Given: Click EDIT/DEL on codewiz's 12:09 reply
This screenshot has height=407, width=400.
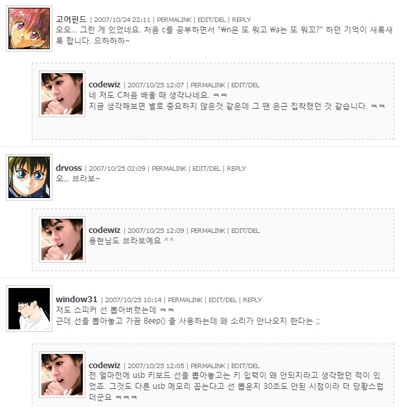Looking at the screenshot, I should click(x=245, y=231).
